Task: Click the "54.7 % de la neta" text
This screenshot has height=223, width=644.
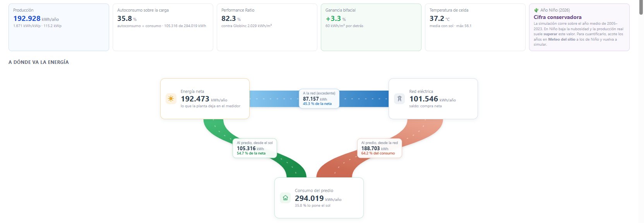Action: coord(251,153)
